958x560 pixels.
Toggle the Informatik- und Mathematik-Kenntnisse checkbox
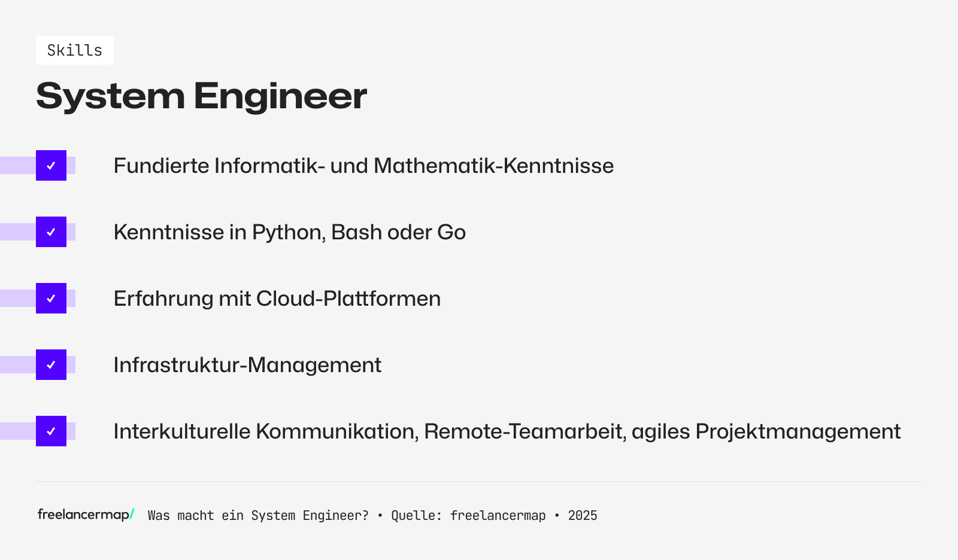tap(51, 166)
